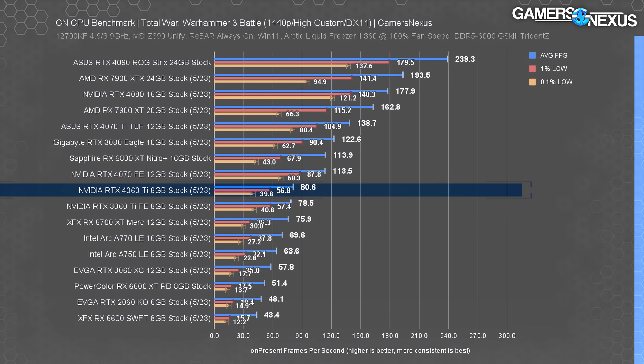644x364 pixels.
Task: Click the 94.9 0.1% low value
Action: pyautogui.click(x=320, y=82)
